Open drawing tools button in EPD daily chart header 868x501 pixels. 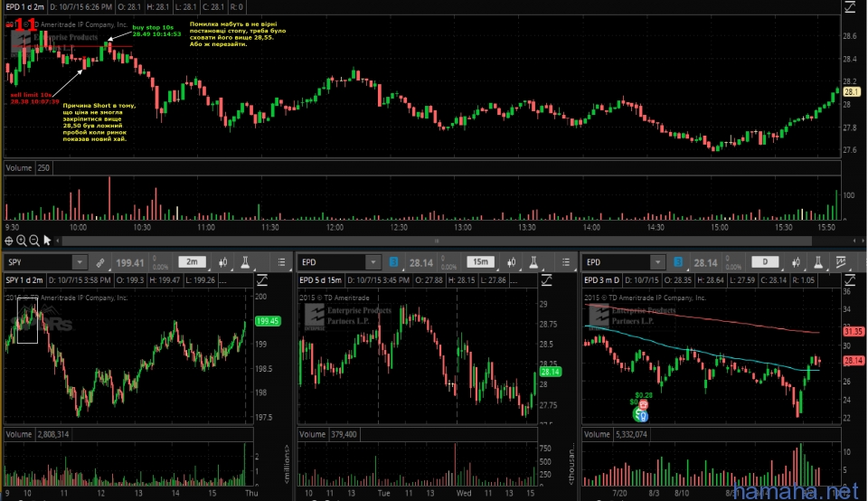pos(850,280)
